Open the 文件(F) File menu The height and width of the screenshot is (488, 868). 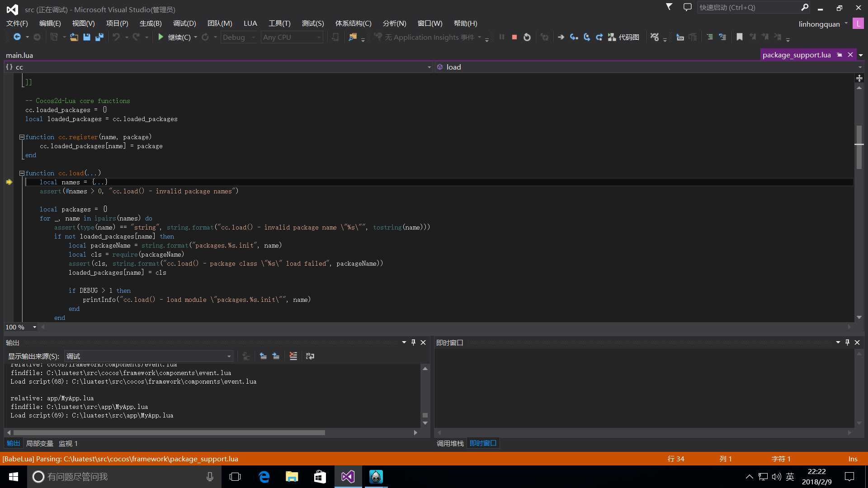pyautogui.click(x=17, y=23)
